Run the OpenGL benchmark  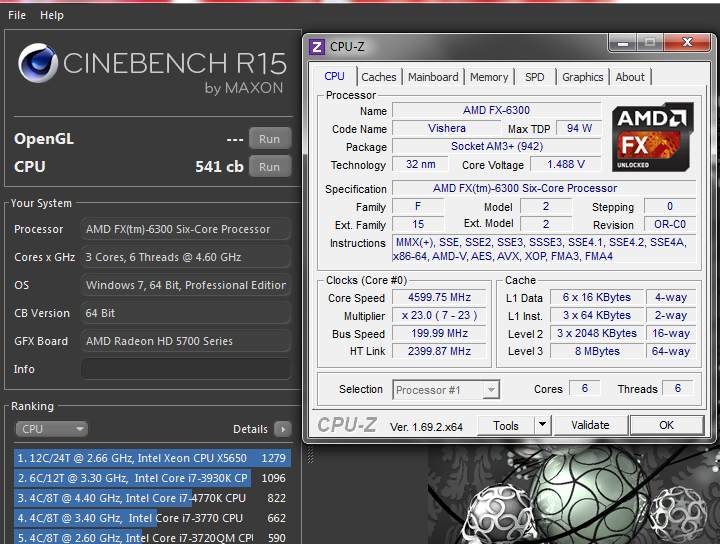pos(269,139)
